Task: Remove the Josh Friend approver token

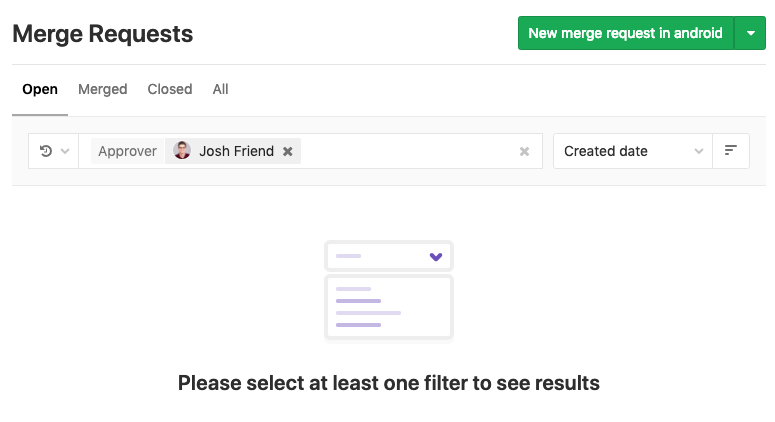Action: [288, 151]
